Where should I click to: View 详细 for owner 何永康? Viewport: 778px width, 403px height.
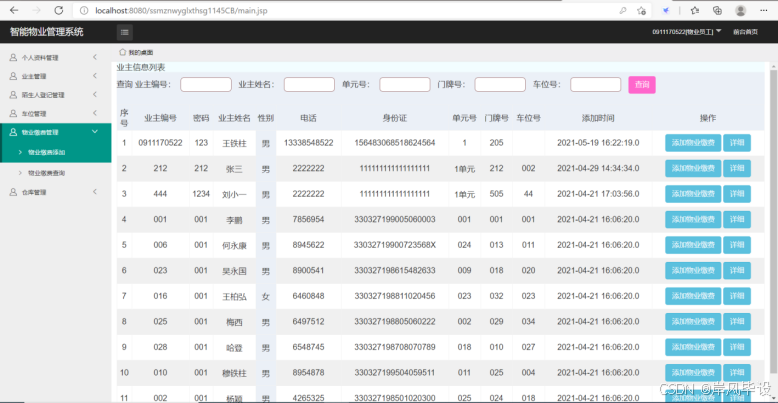click(x=737, y=245)
